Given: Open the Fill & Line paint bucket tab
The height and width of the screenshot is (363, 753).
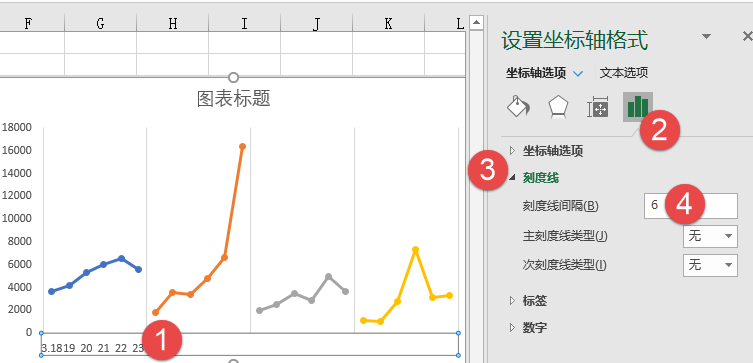Looking at the screenshot, I should 519,106.
